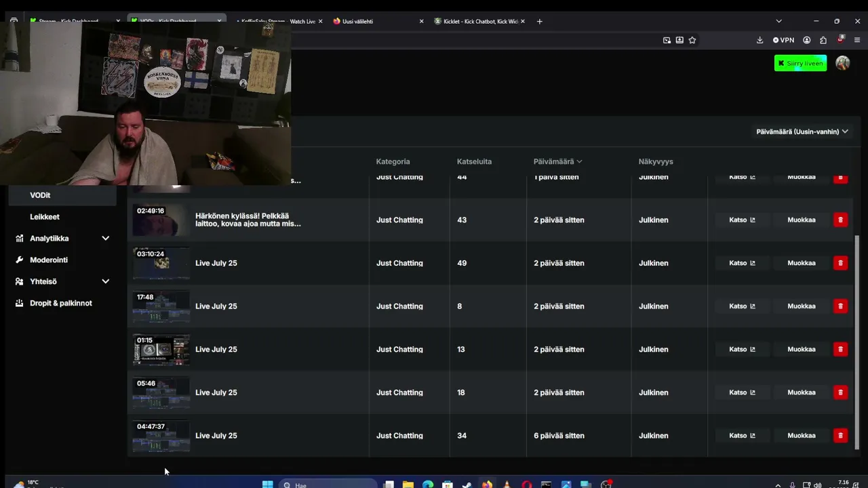Click Muokkaa for the 01:15 VOD

point(801,349)
